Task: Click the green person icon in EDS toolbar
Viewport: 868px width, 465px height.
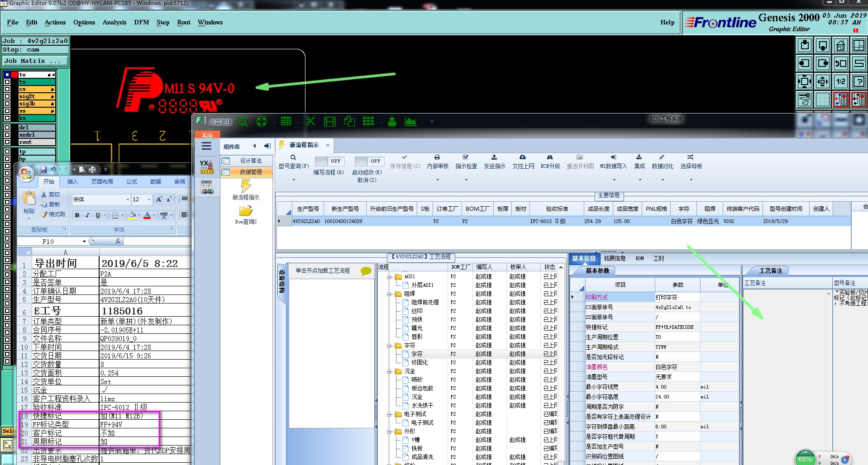Action: [392, 121]
